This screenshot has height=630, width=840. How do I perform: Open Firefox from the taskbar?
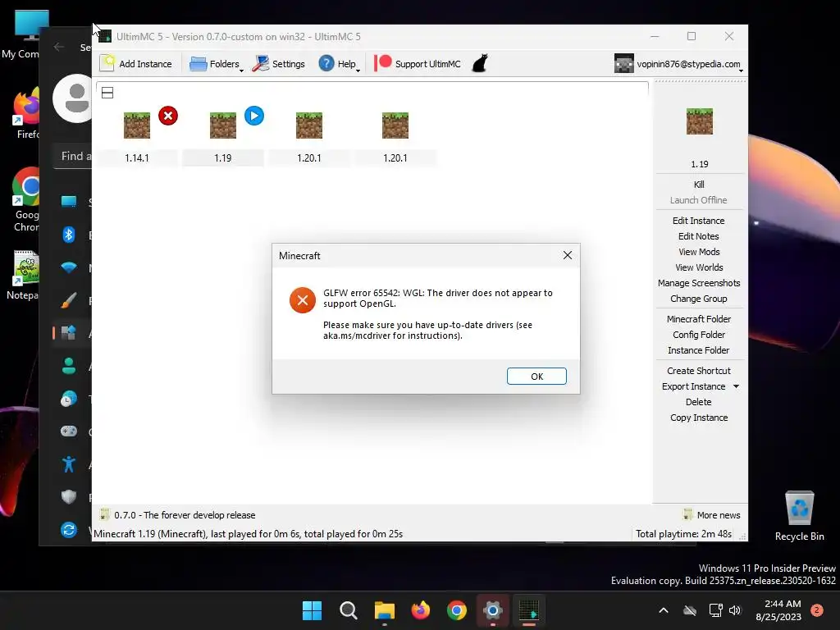point(421,610)
